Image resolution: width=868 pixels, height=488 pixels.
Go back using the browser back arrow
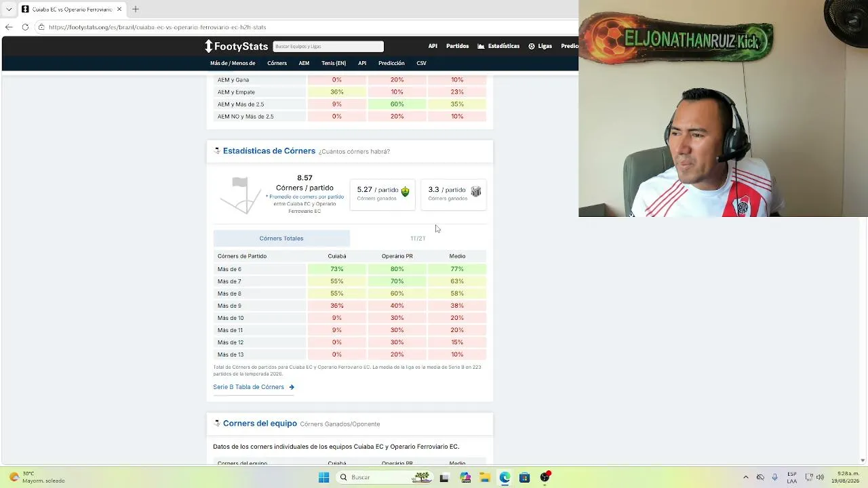pos(9,27)
